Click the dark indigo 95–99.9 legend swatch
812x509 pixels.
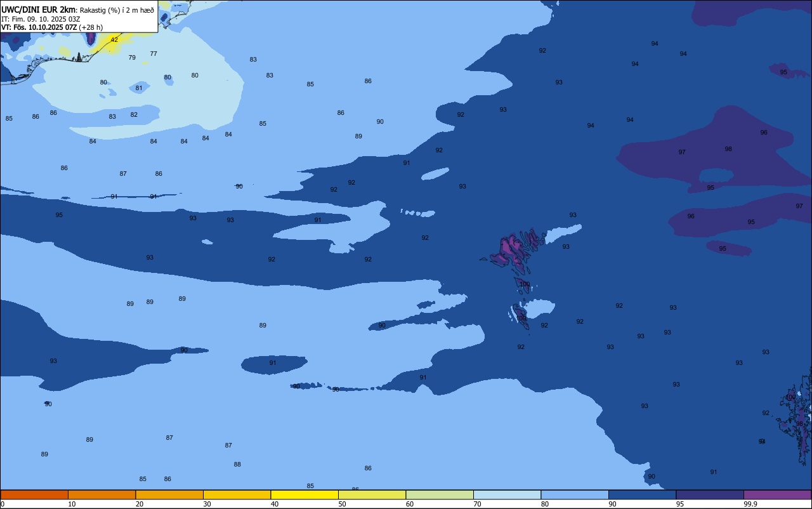point(710,495)
